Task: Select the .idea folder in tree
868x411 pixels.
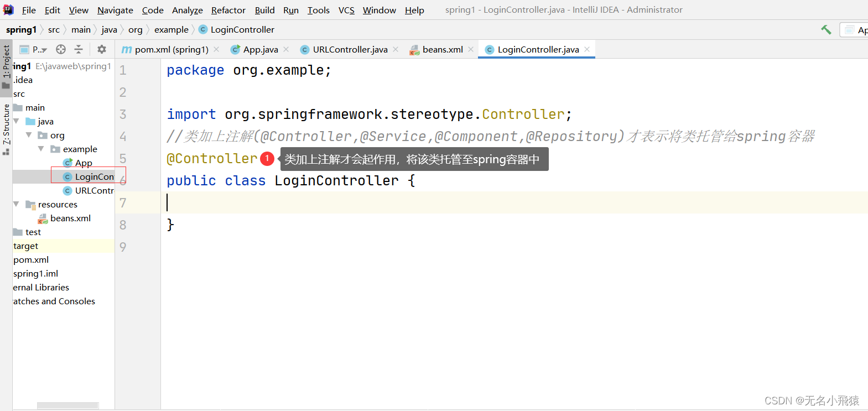Action: 23,80
